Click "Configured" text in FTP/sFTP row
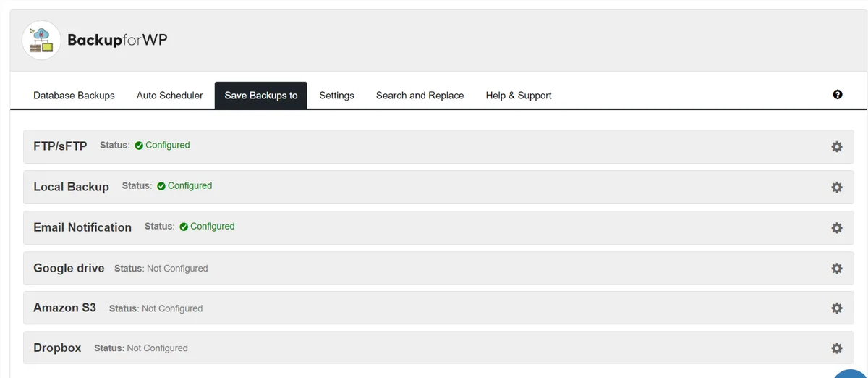 tap(168, 146)
